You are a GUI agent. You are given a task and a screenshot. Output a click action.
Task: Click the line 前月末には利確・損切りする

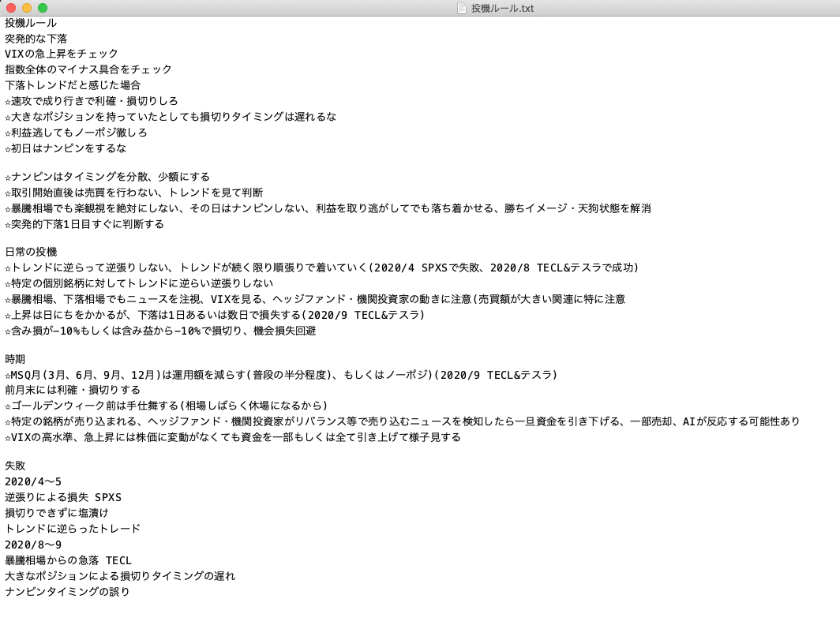pos(73,390)
